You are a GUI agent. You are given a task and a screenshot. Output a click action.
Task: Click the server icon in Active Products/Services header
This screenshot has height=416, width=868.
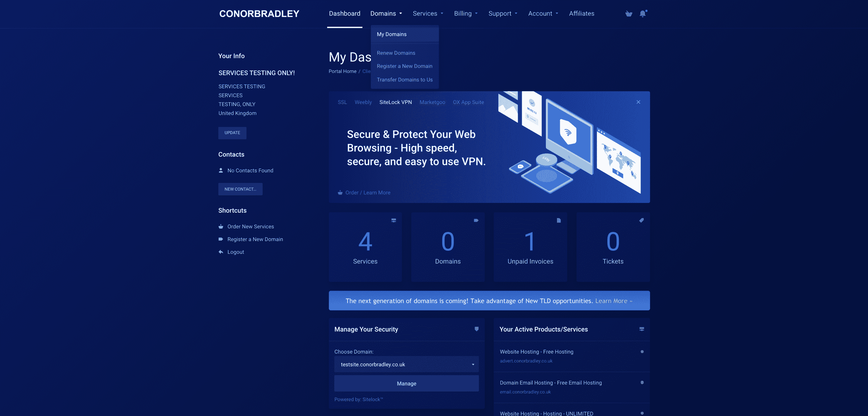point(642,329)
